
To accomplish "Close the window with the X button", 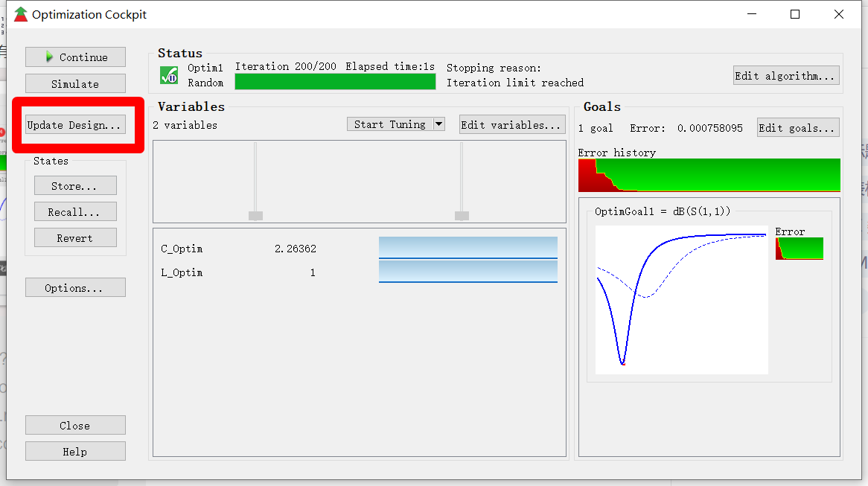I will point(839,14).
